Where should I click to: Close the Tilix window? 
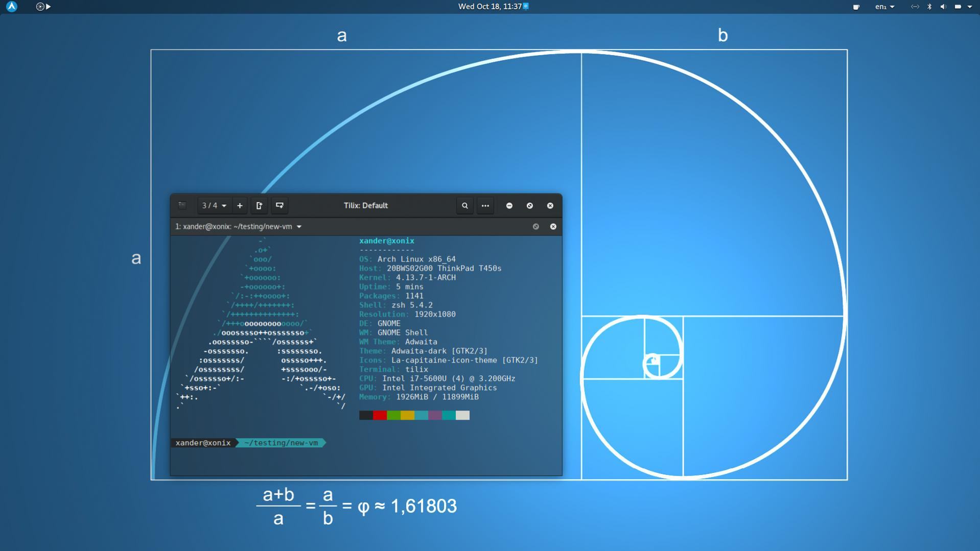point(550,205)
